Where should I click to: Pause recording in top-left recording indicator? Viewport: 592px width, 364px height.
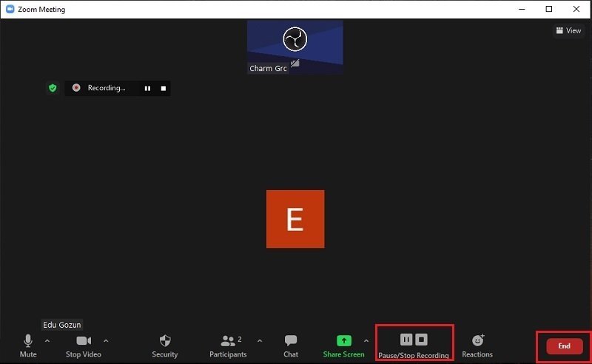pyautogui.click(x=147, y=88)
